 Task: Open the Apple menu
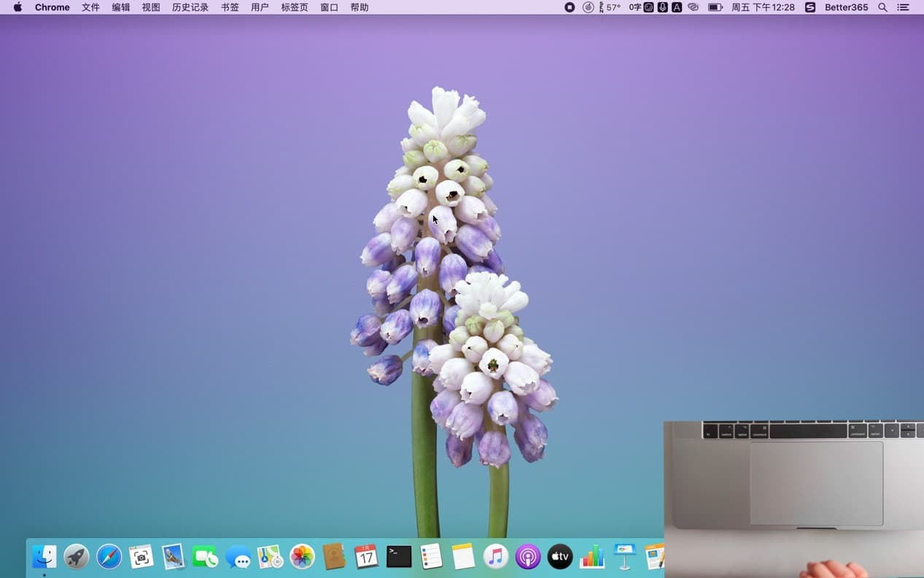pyautogui.click(x=18, y=7)
